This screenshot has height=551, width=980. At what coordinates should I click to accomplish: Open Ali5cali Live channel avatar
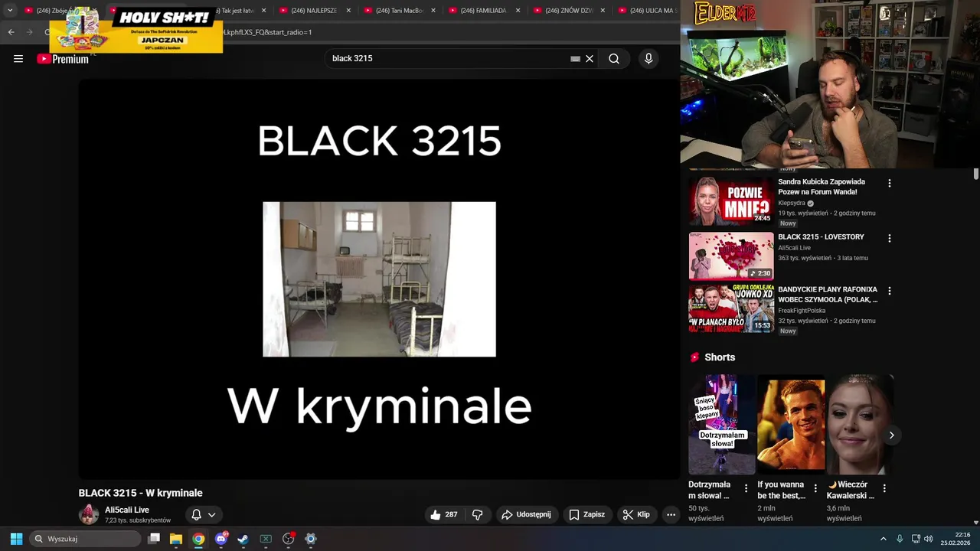pos(89,514)
